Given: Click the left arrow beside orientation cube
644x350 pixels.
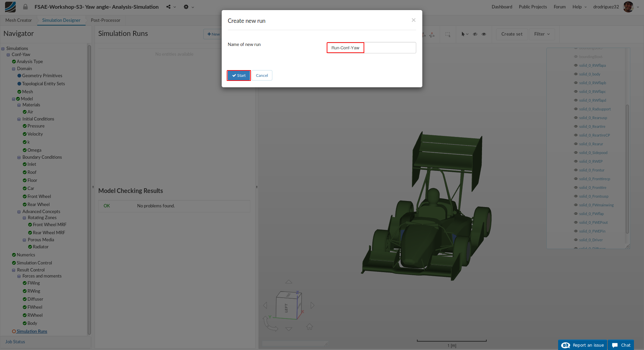Looking at the screenshot, I should (265, 305).
